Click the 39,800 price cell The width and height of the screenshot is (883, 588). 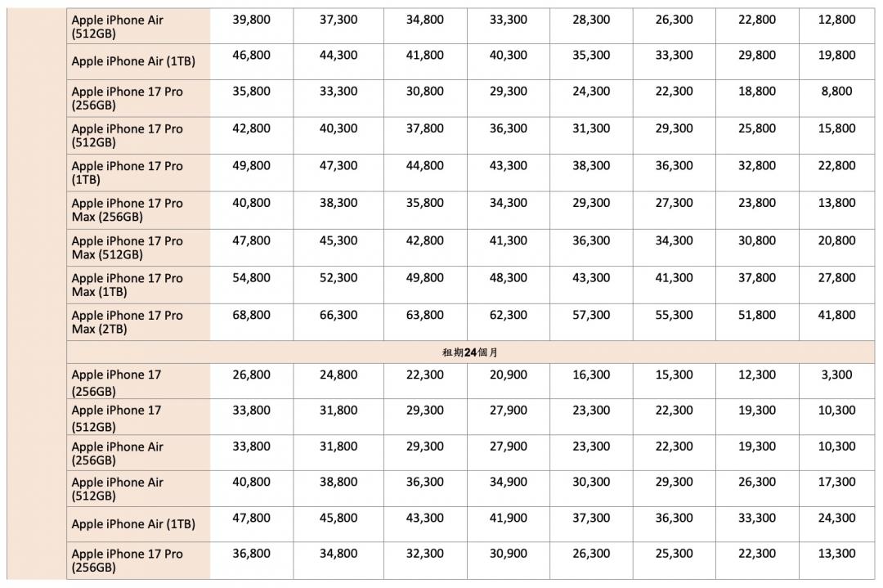251,19
